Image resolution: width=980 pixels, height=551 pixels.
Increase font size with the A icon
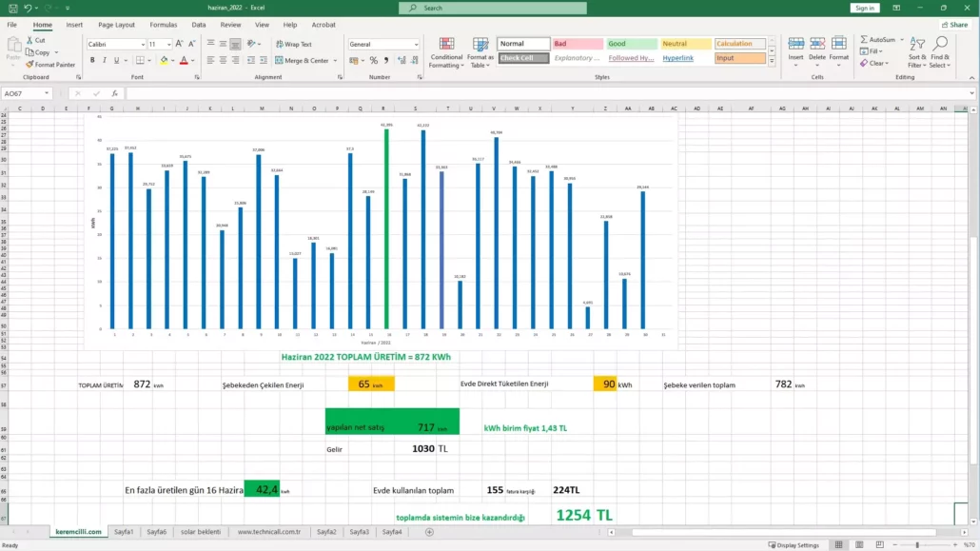click(x=180, y=44)
